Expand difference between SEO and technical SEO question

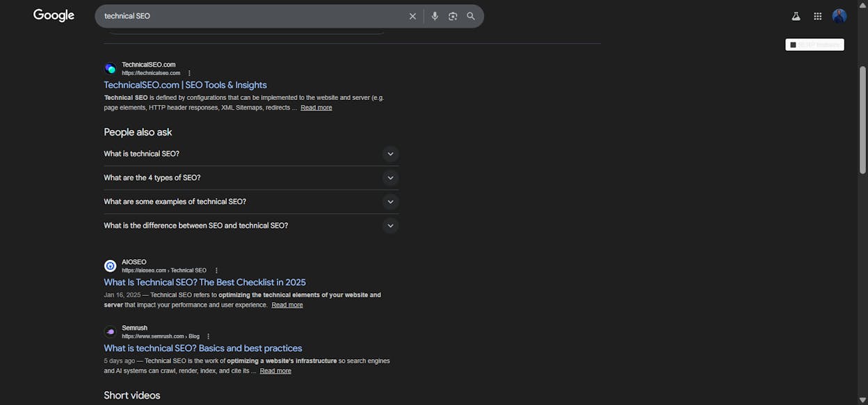[x=251, y=226]
